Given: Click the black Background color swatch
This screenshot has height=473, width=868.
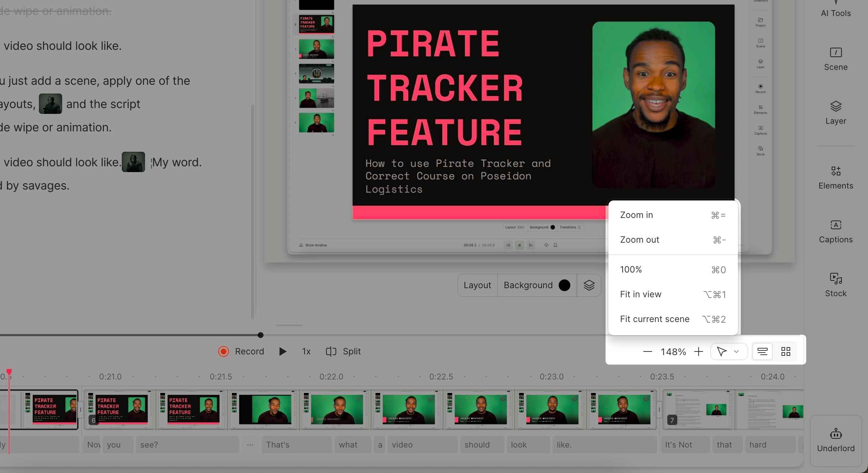Looking at the screenshot, I should coord(564,285).
